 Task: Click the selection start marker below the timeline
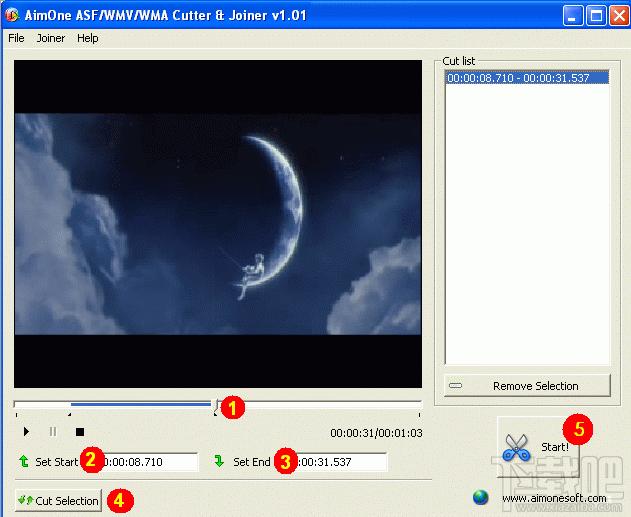70,414
